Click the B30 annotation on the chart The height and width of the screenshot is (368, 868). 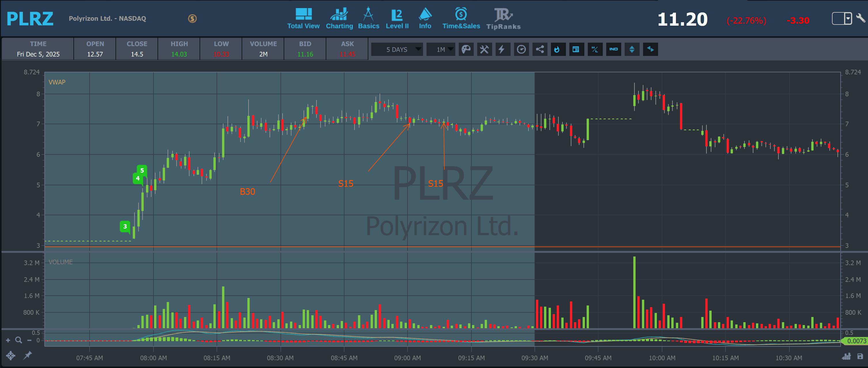pos(247,192)
